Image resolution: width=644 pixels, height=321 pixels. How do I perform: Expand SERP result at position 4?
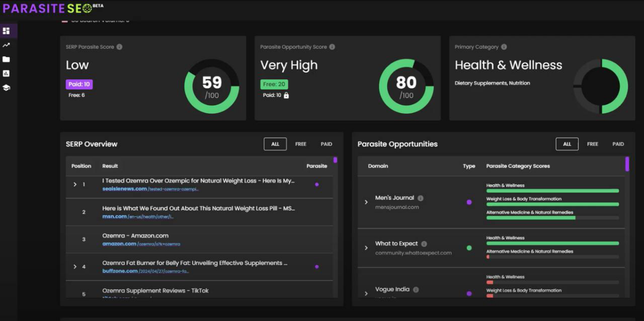(75, 266)
